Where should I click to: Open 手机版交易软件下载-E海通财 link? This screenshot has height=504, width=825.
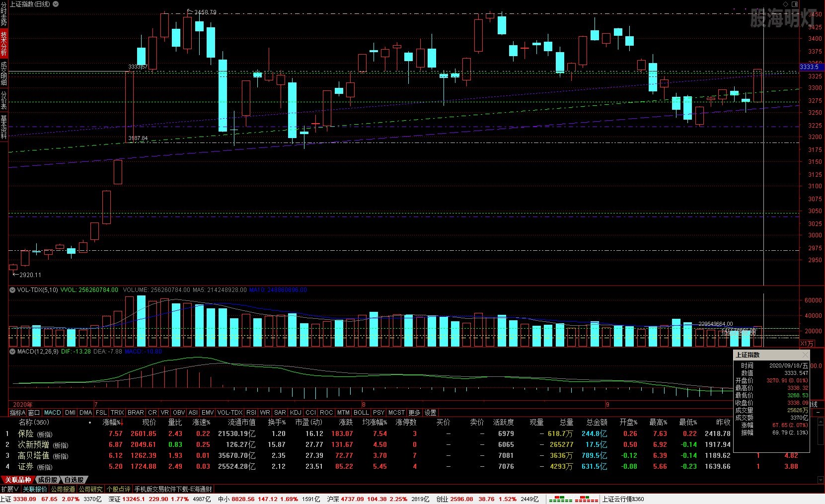click(x=173, y=489)
